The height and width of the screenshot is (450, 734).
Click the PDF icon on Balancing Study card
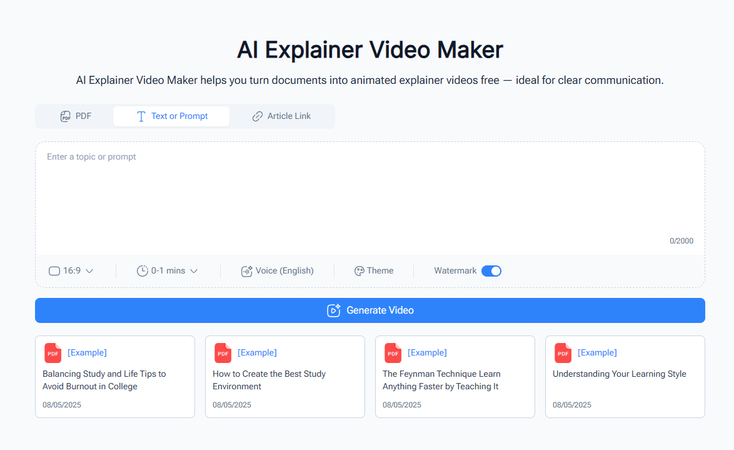pos(53,353)
